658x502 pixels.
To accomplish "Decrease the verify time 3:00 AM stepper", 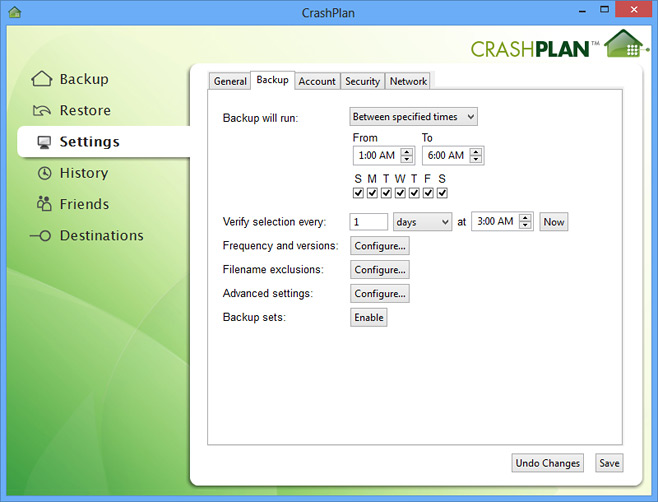I will click(x=525, y=225).
